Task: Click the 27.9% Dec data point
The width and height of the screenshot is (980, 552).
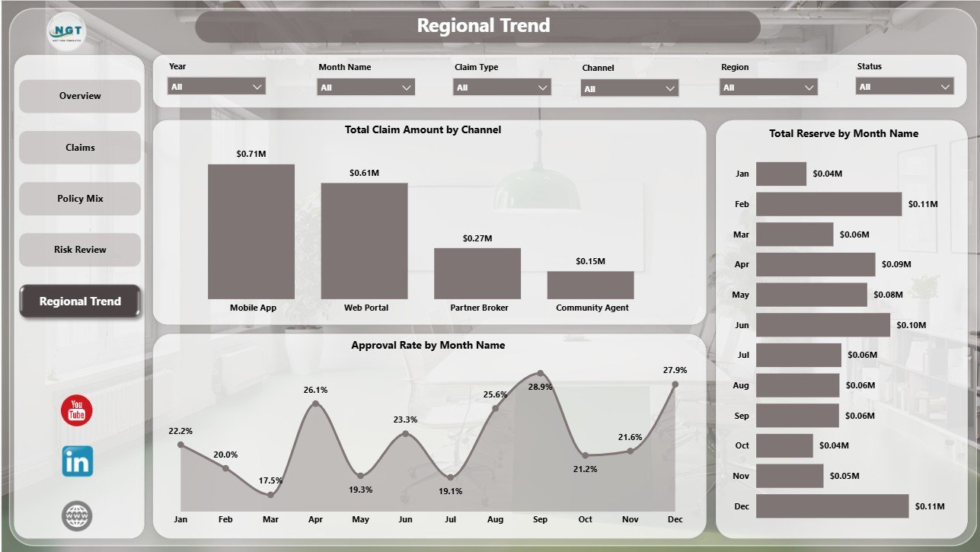Action: coord(675,384)
